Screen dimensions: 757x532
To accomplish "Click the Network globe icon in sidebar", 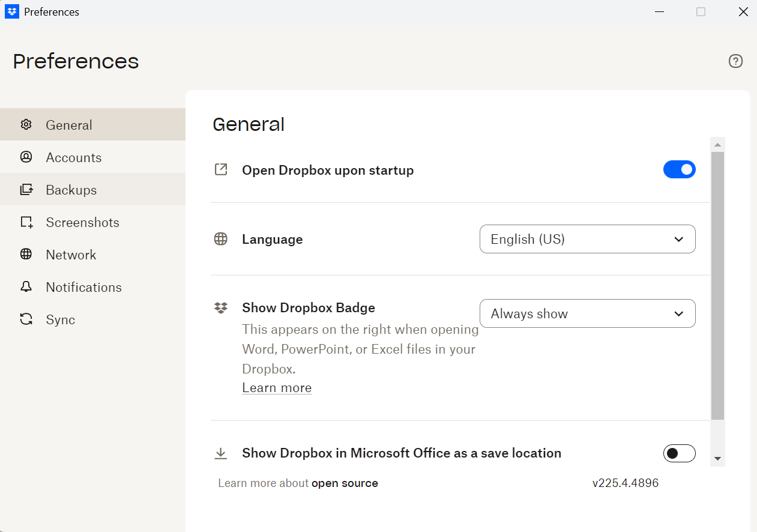I will click(x=26, y=255).
